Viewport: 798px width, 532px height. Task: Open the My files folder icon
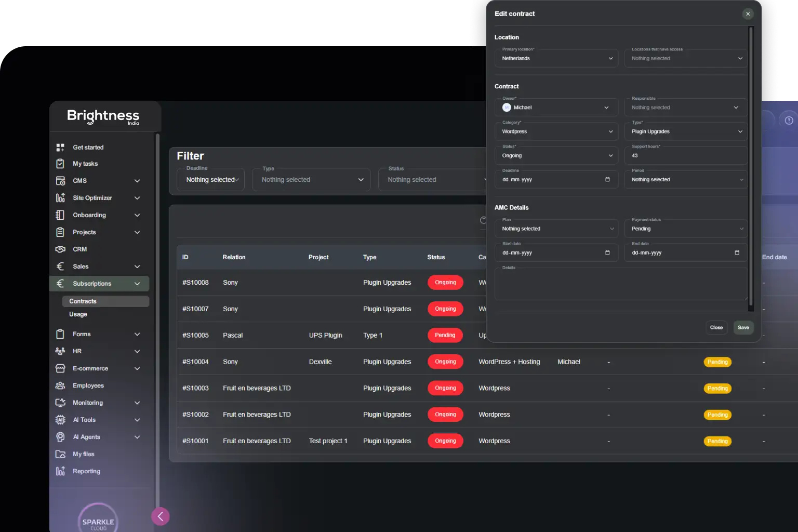tap(60, 454)
